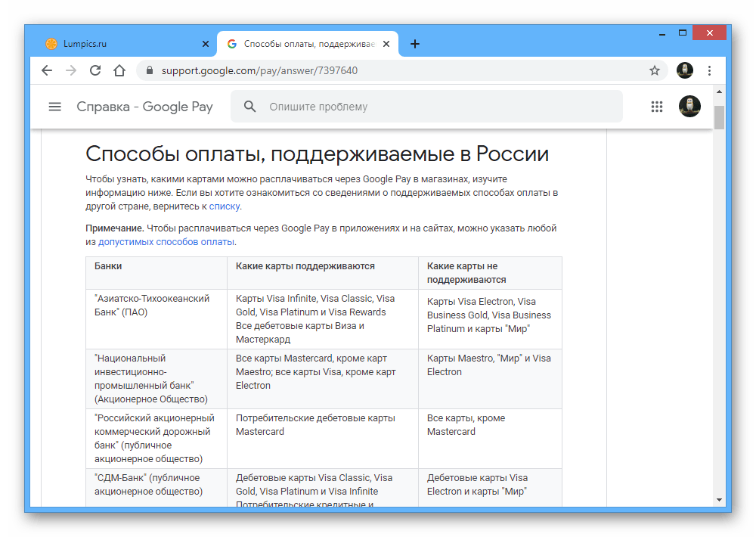Image resolution: width=756 pixels, height=537 pixels.
Task: Open a new browser tab
Action: coord(414,44)
